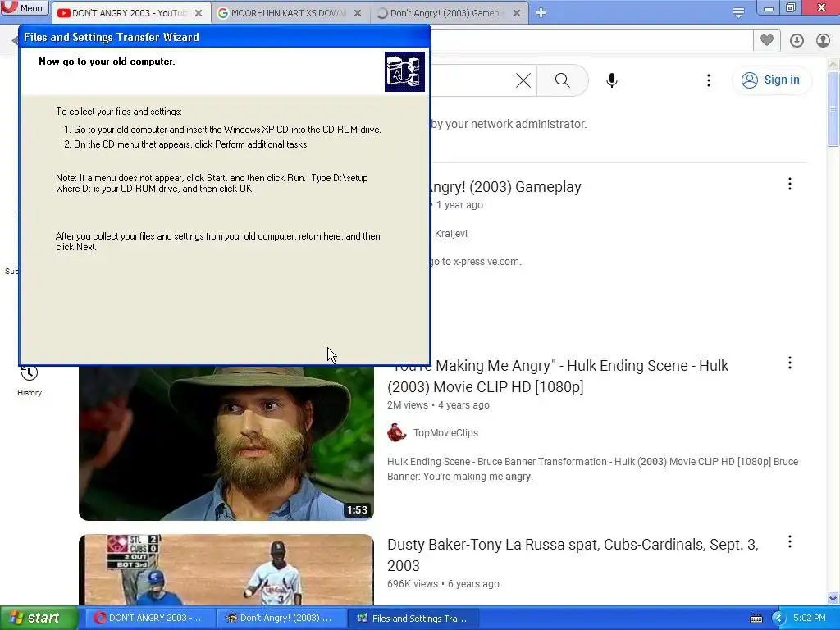Screen dimensions: 840x630
Task: Switch to Files and Settings Transfer taskbar item
Action: click(413, 619)
